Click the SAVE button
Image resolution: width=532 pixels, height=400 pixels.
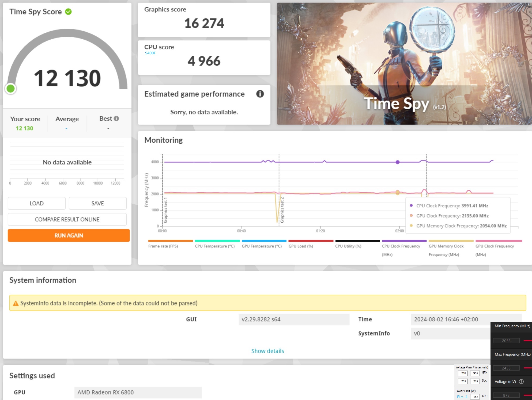click(97, 203)
